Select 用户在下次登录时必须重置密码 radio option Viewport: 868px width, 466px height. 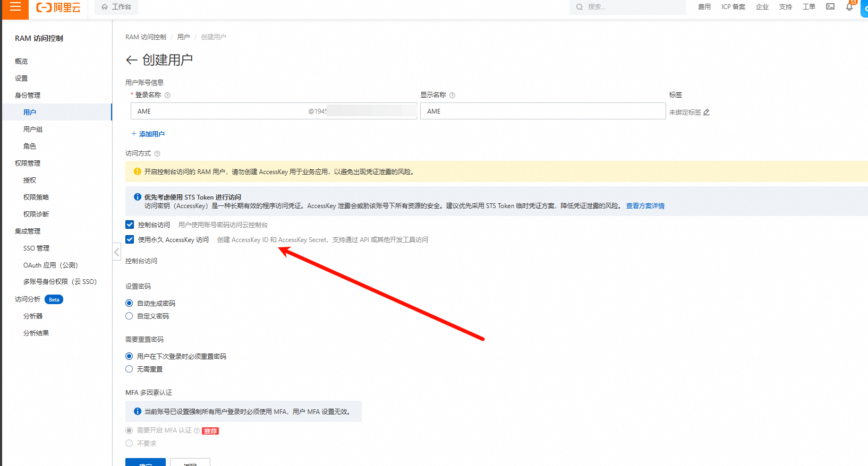129,356
